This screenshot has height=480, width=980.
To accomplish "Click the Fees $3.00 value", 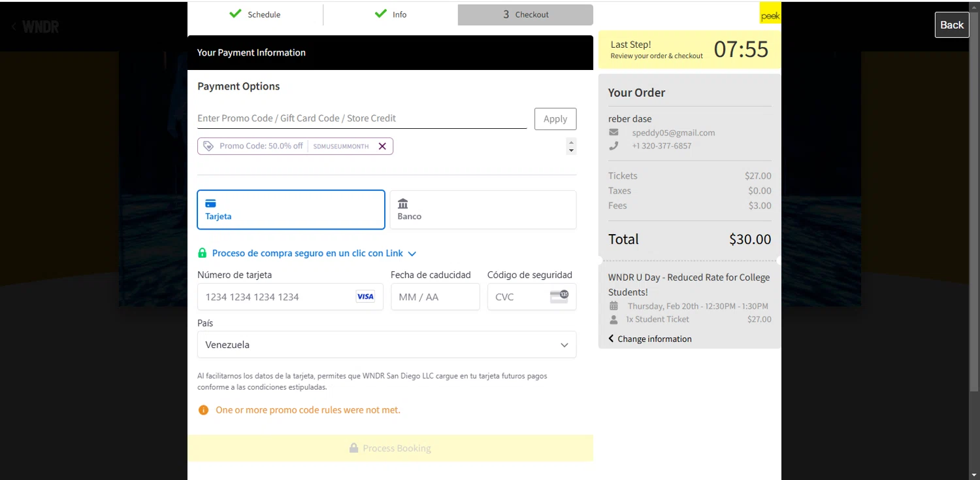I will click(760, 205).
